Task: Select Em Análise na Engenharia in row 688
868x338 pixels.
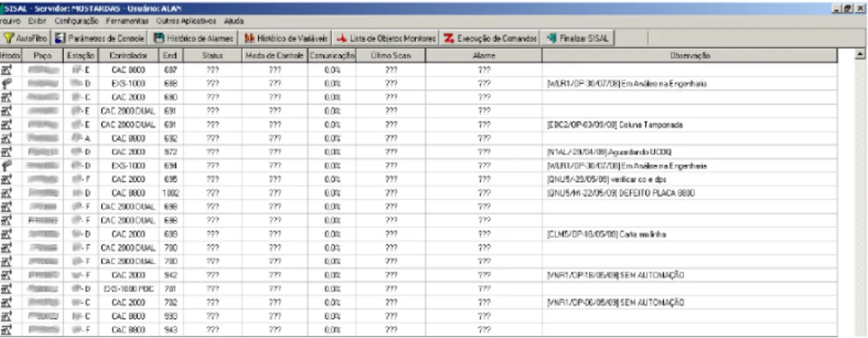Action: coord(690,84)
